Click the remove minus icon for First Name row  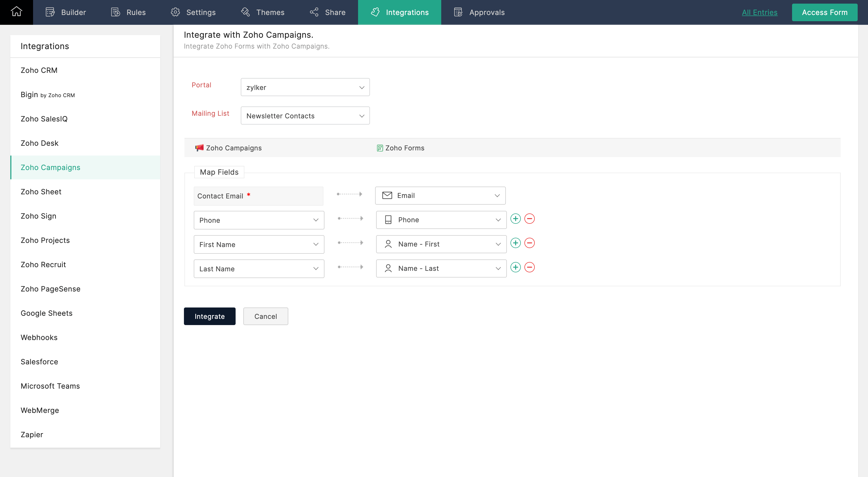tap(529, 243)
